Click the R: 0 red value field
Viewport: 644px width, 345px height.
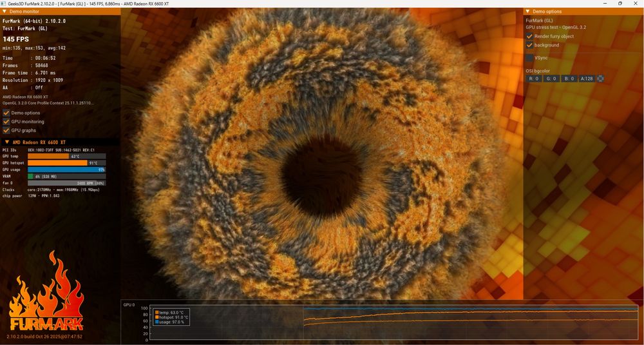[534, 79]
